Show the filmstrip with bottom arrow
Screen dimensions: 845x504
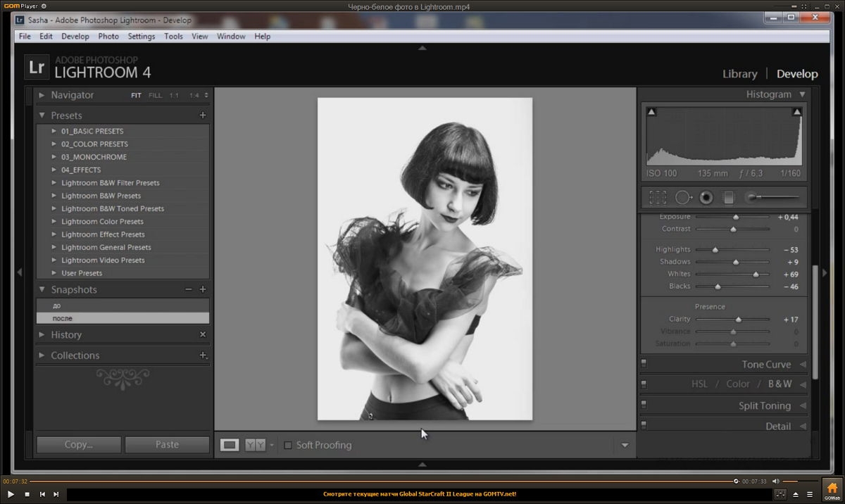click(423, 465)
